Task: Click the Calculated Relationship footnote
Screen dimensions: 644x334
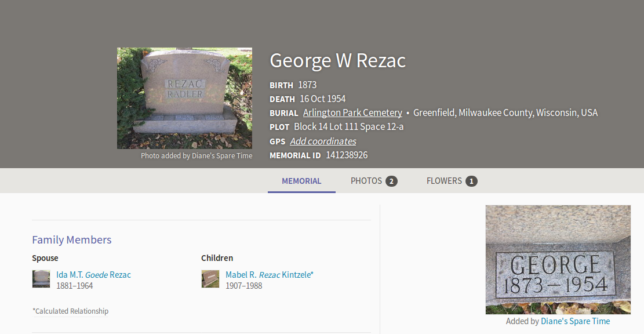Action: point(70,311)
